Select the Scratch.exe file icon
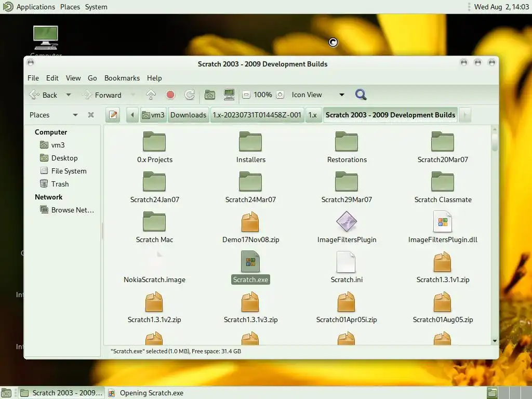Image resolution: width=532 pixels, height=399 pixels. click(250, 261)
